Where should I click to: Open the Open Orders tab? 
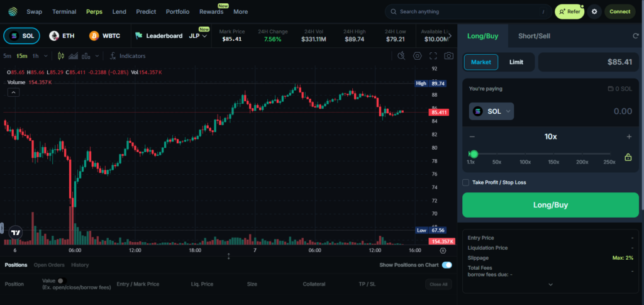(49, 265)
